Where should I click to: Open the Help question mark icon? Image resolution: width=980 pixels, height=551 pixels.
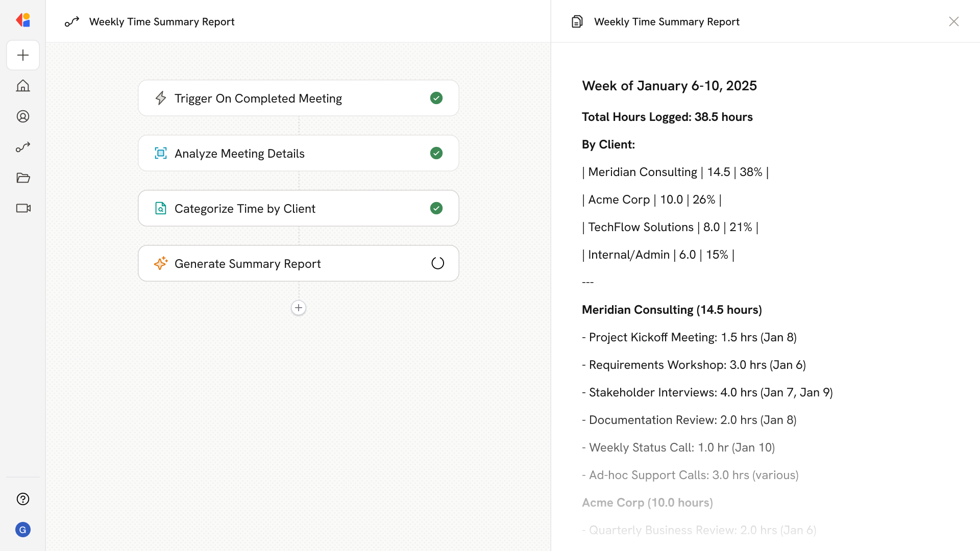[23, 499]
